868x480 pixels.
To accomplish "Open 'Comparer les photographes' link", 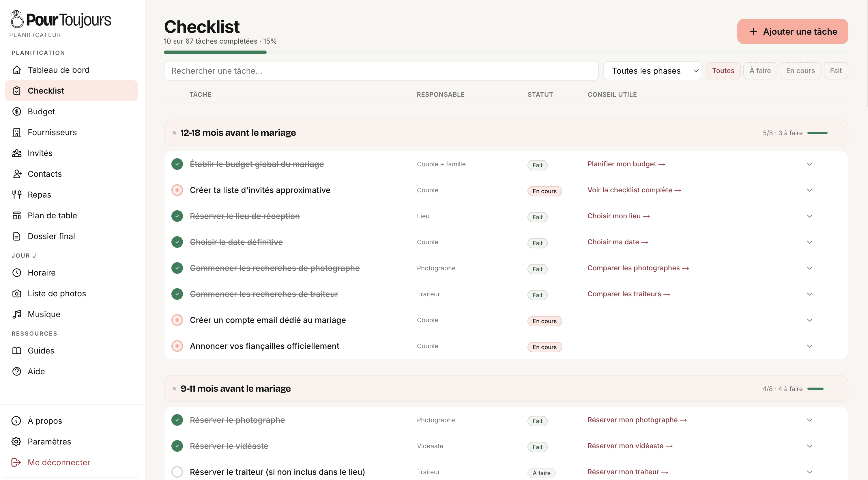I will 638,268.
